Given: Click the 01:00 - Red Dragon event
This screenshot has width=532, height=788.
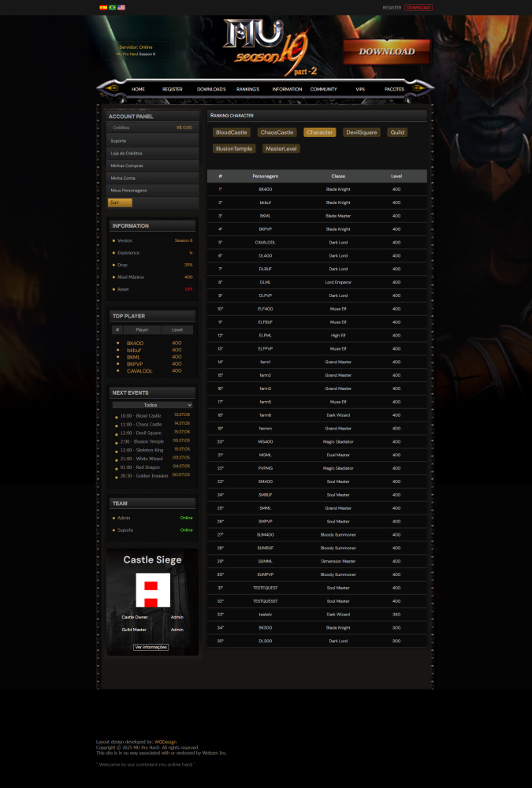Looking at the screenshot, I should (x=140, y=467).
